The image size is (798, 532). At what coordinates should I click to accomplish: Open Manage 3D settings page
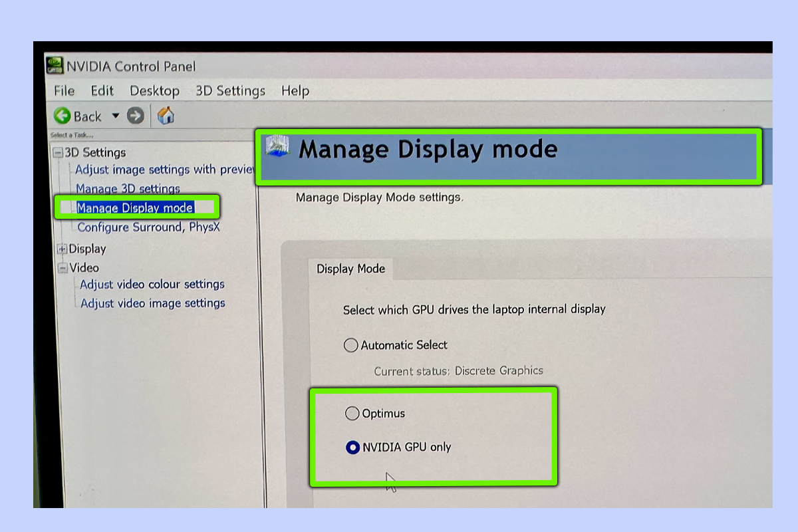pos(128,189)
